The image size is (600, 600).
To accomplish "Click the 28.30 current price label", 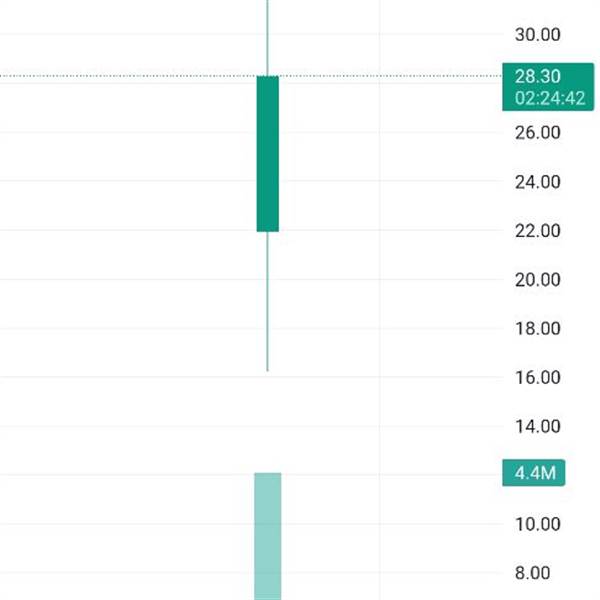I will (537, 77).
